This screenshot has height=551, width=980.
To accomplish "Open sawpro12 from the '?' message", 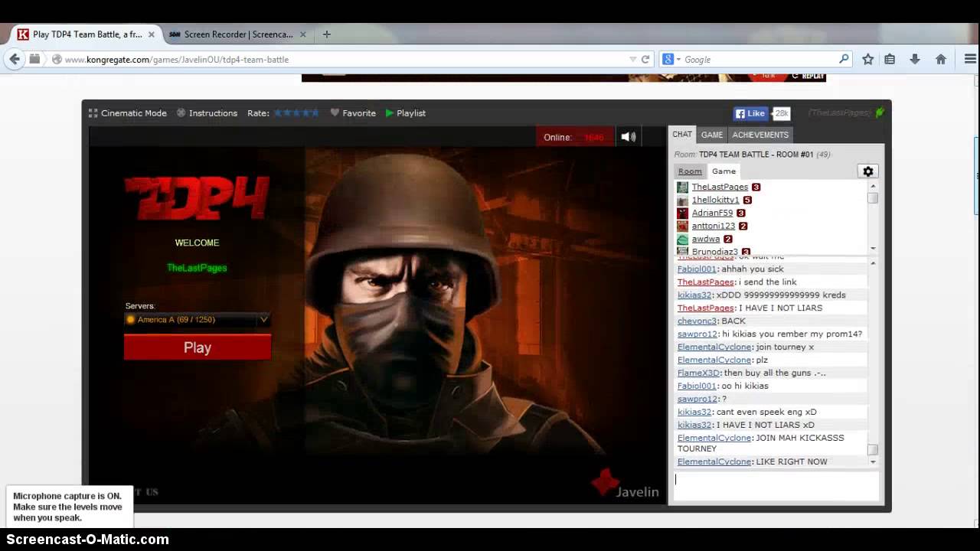I will 697,399.
